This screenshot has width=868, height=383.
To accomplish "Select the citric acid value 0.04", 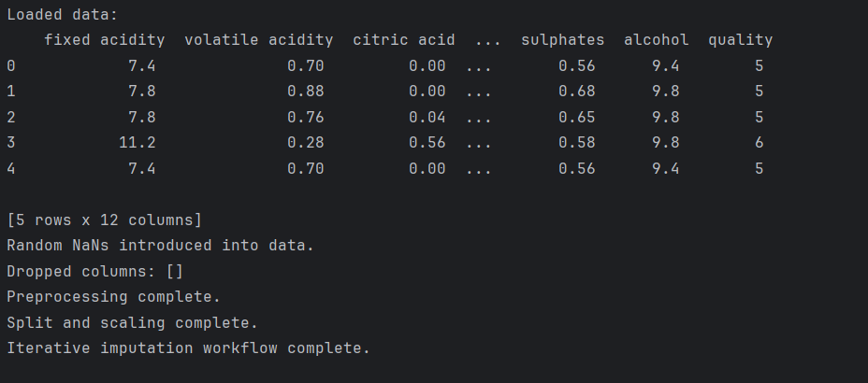I will click(x=427, y=118).
